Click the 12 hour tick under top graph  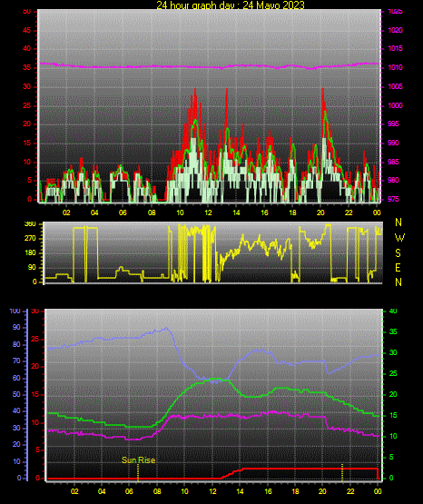click(208, 212)
